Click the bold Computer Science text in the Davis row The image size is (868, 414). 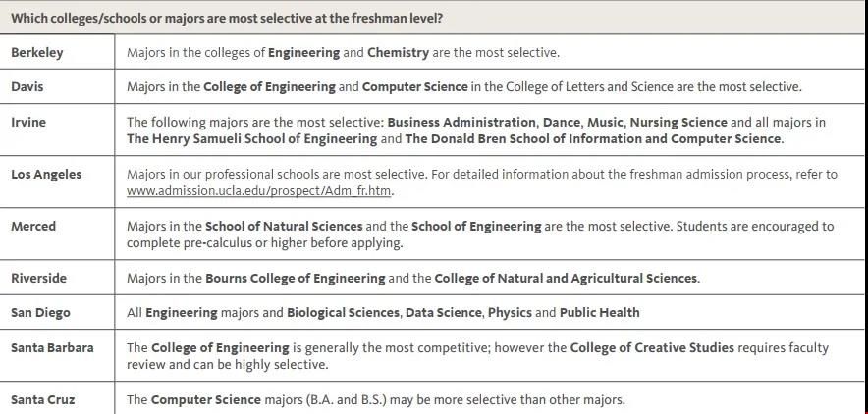coord(414,86)
